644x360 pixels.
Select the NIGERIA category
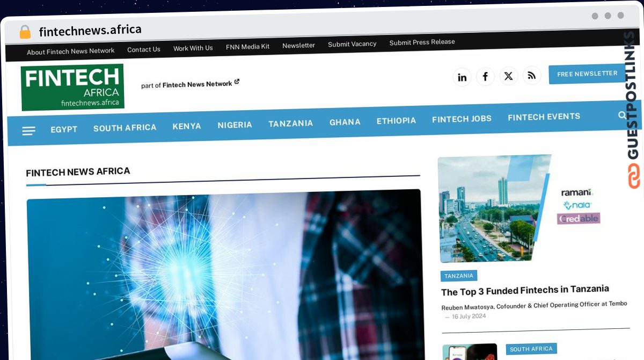[x=235, y=125]
